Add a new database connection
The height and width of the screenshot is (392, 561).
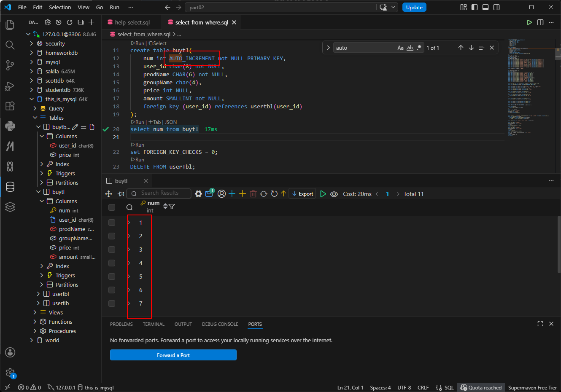(92, 22)
